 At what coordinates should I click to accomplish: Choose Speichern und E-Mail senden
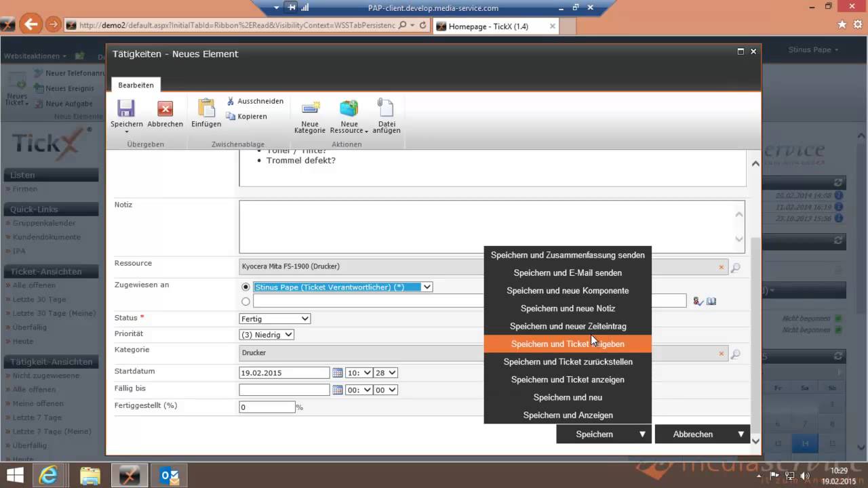pos(568,273)
